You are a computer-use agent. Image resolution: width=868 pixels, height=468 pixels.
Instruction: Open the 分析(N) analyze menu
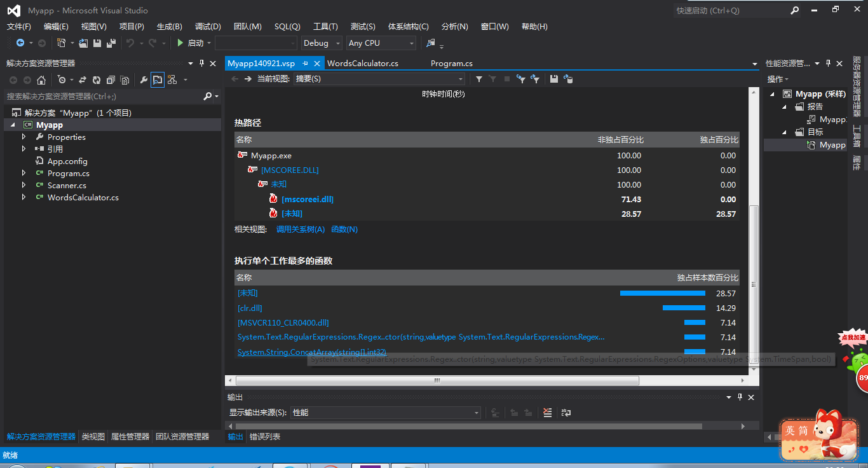(454, 27)
